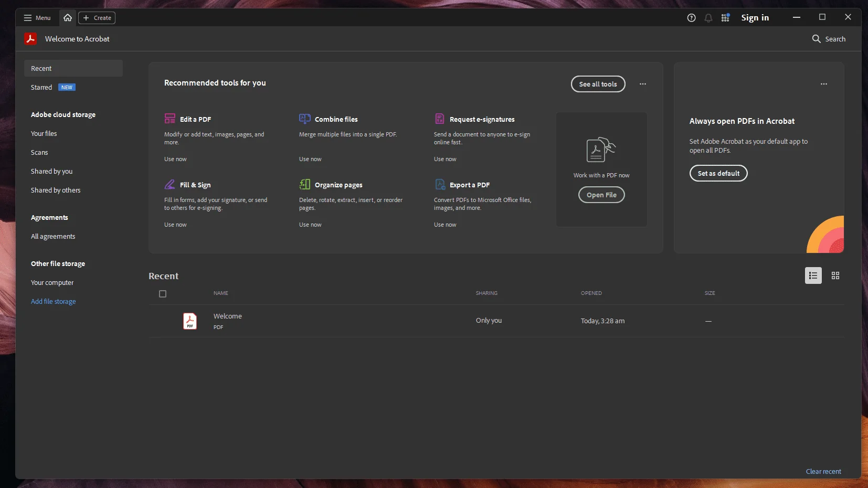This screenshot has height=488, width=868.
Task: Click the Export a PDF icon
Action: coord(440,184)
